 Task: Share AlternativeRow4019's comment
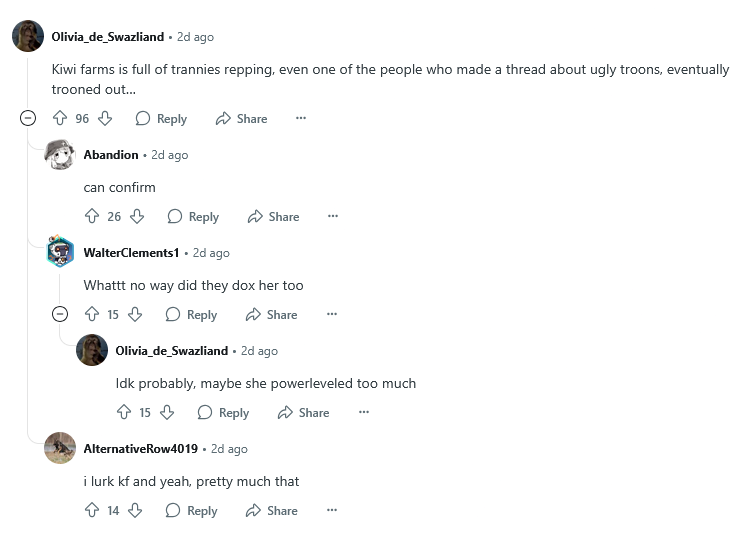[x=271, y=510]
